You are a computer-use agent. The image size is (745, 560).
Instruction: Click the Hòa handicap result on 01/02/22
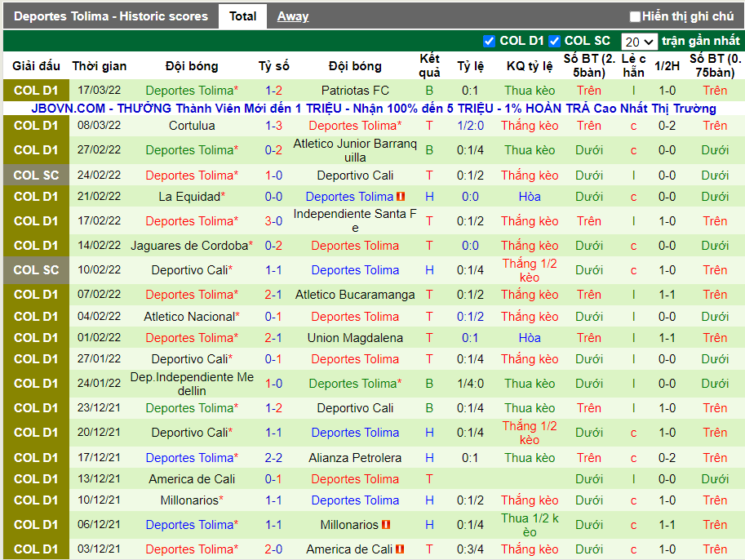point(530,338)
